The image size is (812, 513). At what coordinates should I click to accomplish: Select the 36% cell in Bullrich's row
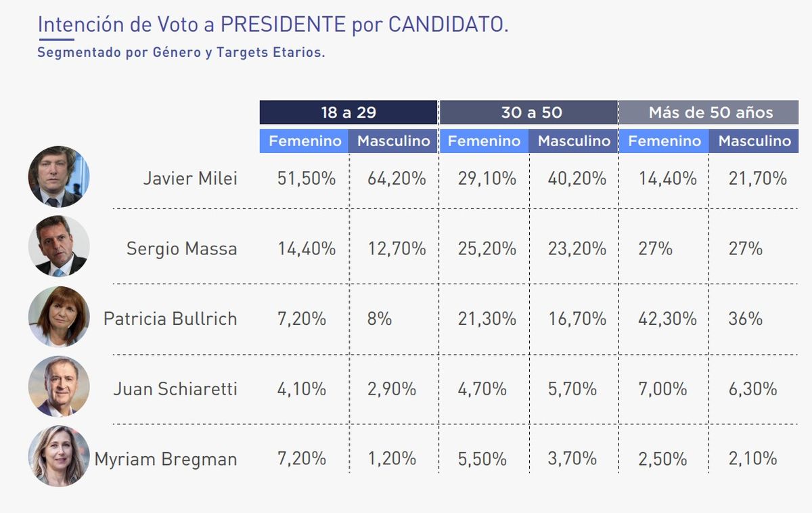point(745,319)
